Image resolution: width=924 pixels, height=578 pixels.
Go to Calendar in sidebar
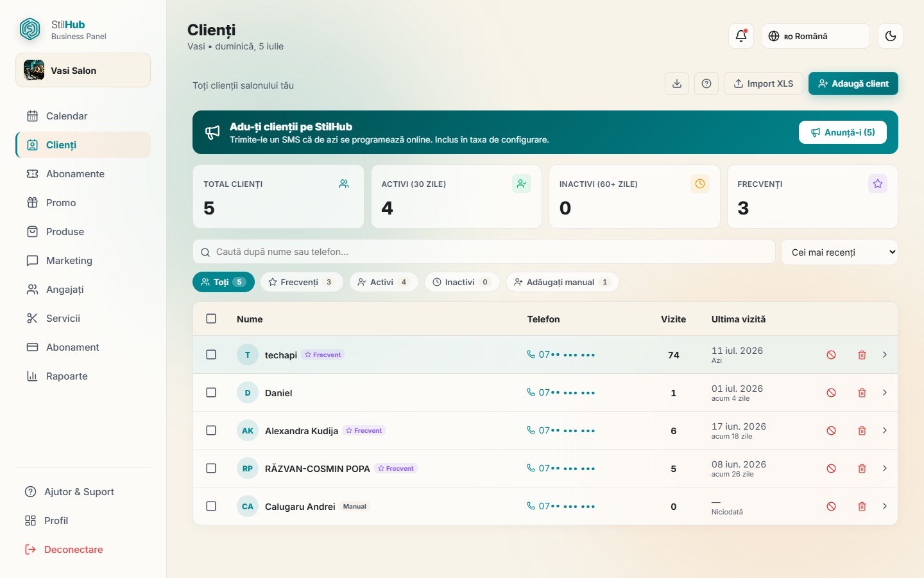coord(83,116)
